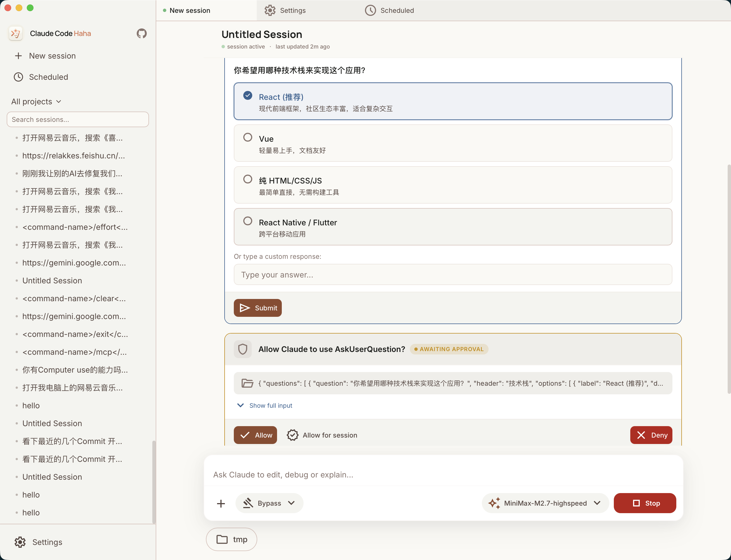The image size is (731, 560).
Task: Submit the selected tech stack answer
Action: (258, 308)
